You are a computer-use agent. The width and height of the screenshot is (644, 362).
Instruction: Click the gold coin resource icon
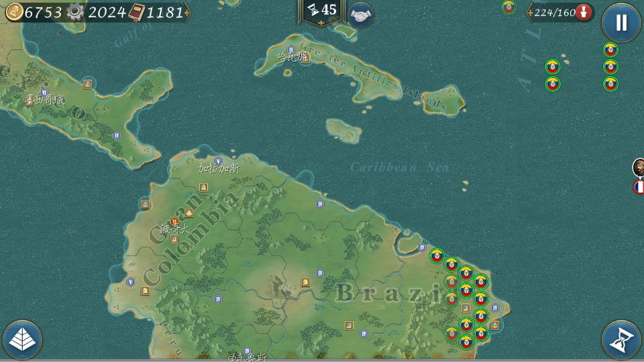(14, 12)
